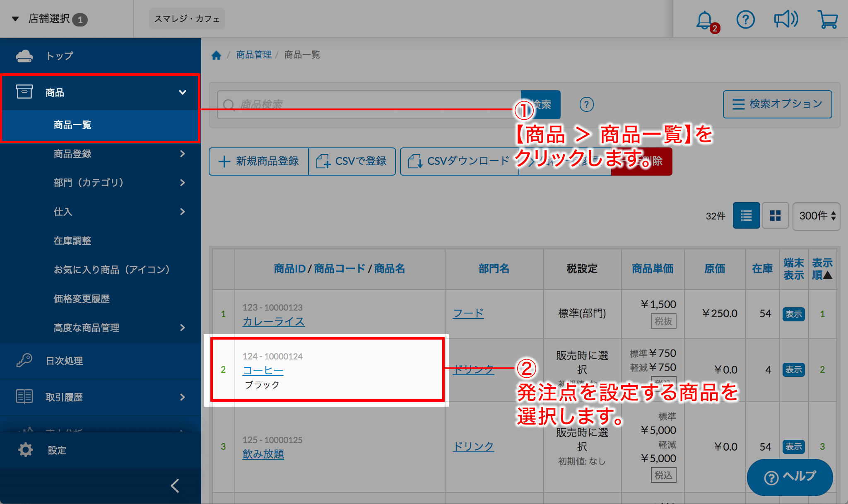The height and width of the screenshot is (504, 848).
Task: Open the カレーライス product link
Action: coord(273,321)
